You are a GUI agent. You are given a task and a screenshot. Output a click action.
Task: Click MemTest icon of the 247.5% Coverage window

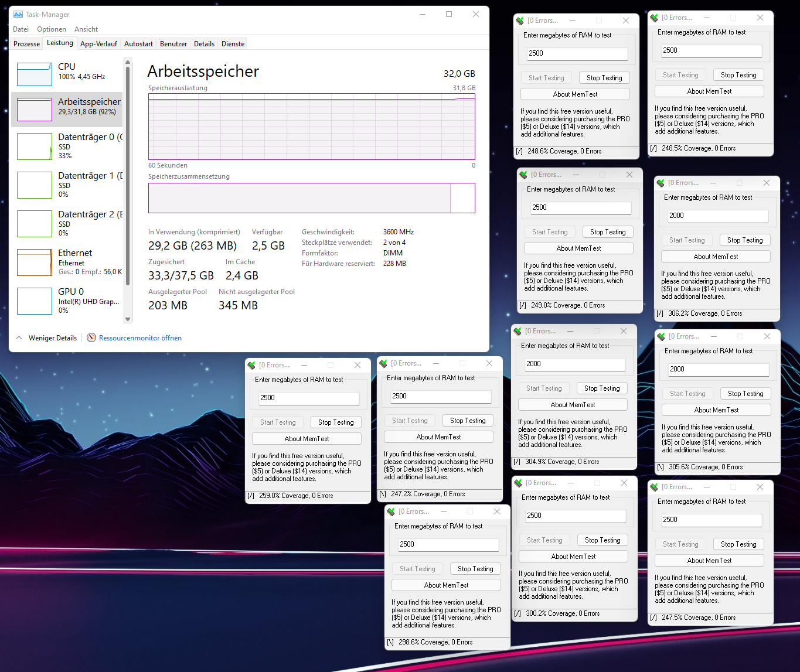(x=653, y=487)
